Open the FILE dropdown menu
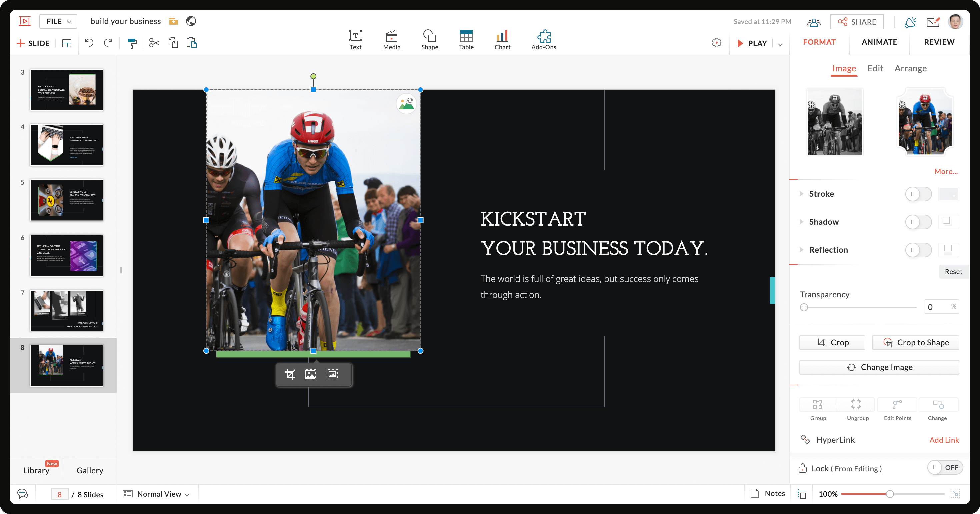980x514 pixels. (58, 21)
